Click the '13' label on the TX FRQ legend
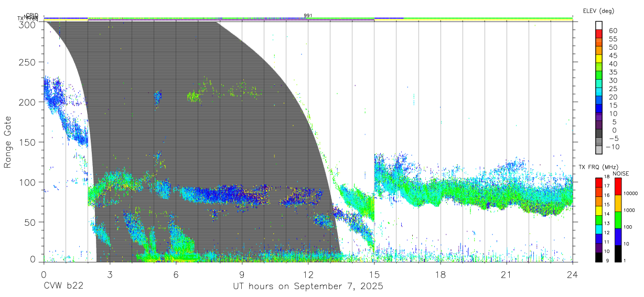644x297 pixels. [607, 223]
